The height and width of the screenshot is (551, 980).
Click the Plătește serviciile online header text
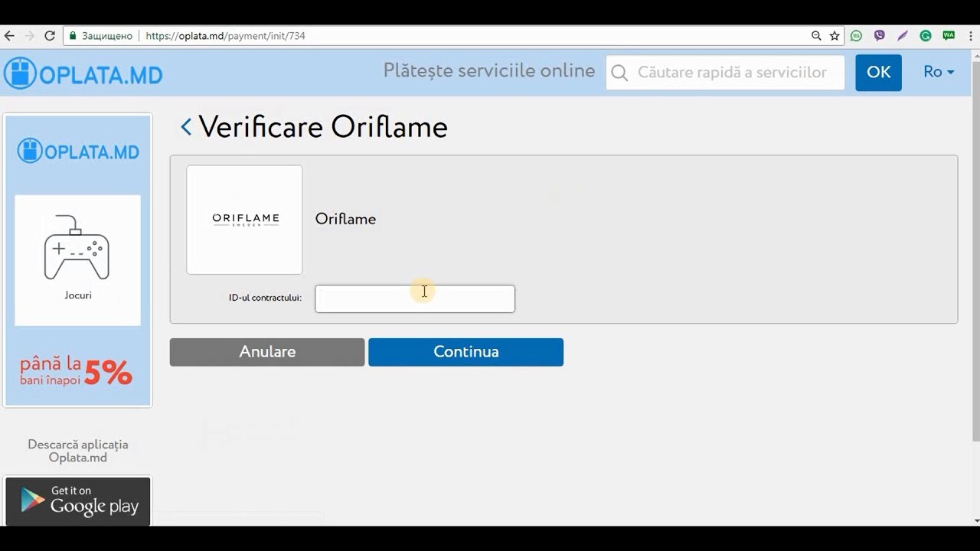click(x=489, y=70)
